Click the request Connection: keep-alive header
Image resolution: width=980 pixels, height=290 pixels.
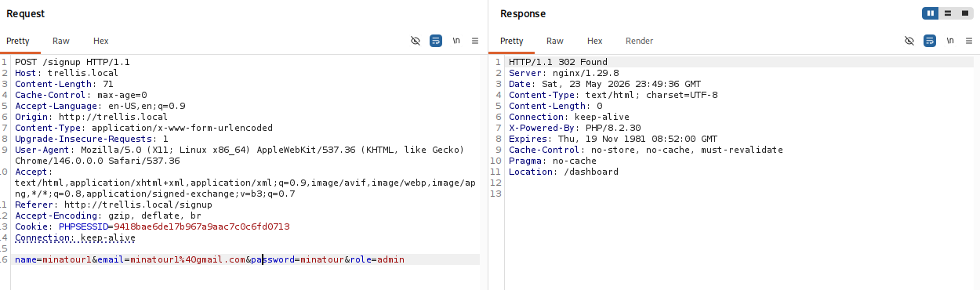tap(75, 237)
